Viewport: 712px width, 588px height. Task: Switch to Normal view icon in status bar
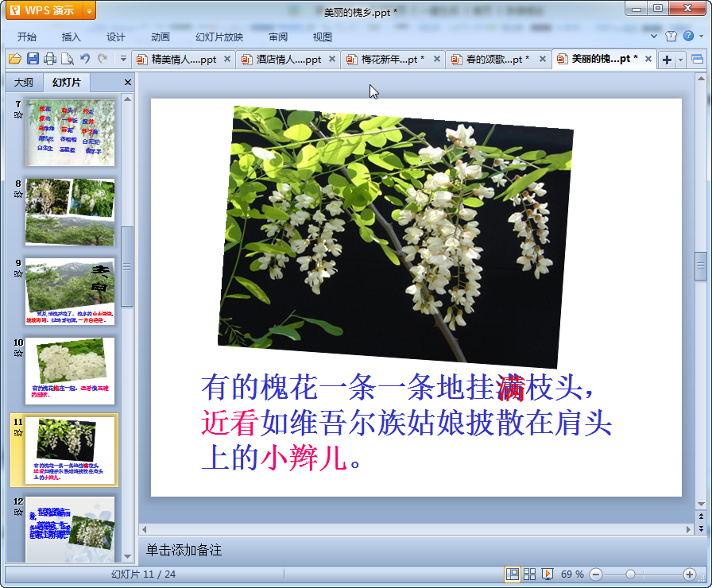(x=513, y=574)
